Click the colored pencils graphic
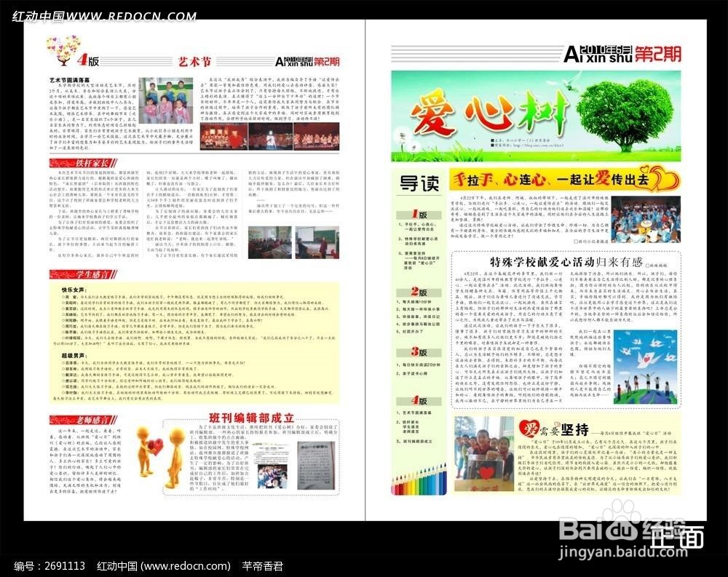The image size is (728, 577). point(419,480)
